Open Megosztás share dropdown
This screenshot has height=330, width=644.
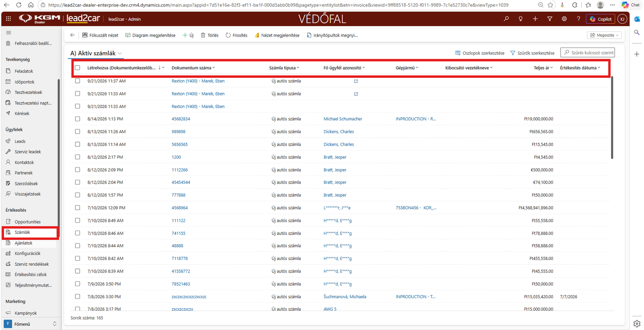coord(605,35)
